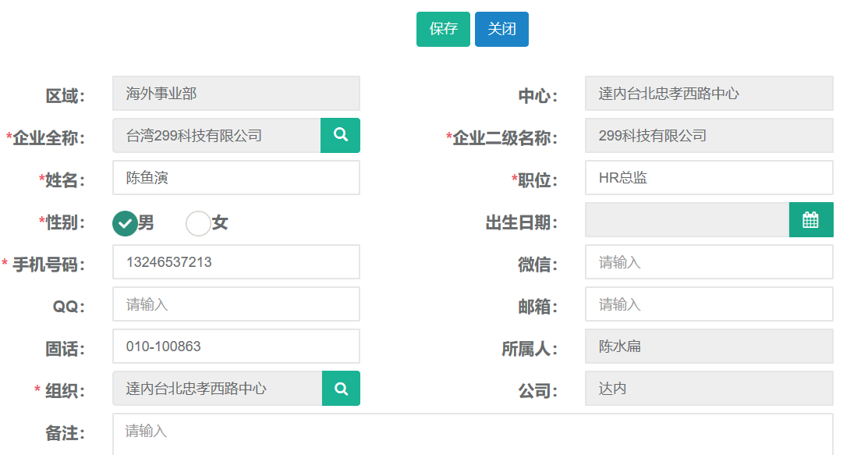Click the 所属人 field showing 陈水扁
Image resolution: width=868 pixels, height=455 pixels.
708,347
